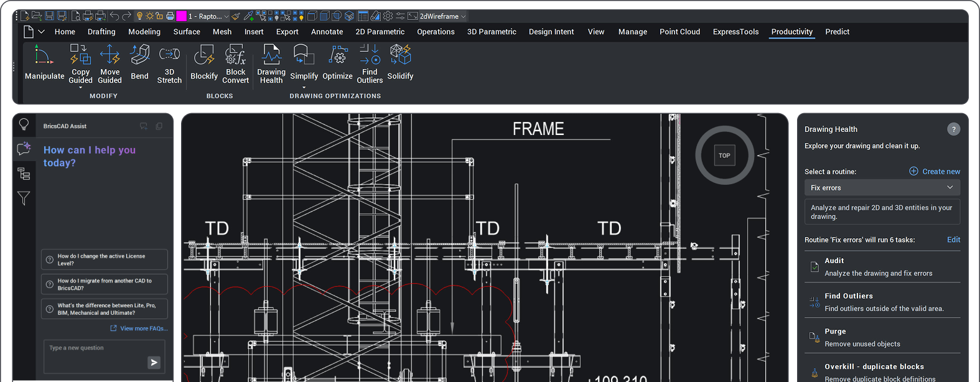Click the TOP face of the view cube
This screenshot has width=980, height=382.
[724, 156]
